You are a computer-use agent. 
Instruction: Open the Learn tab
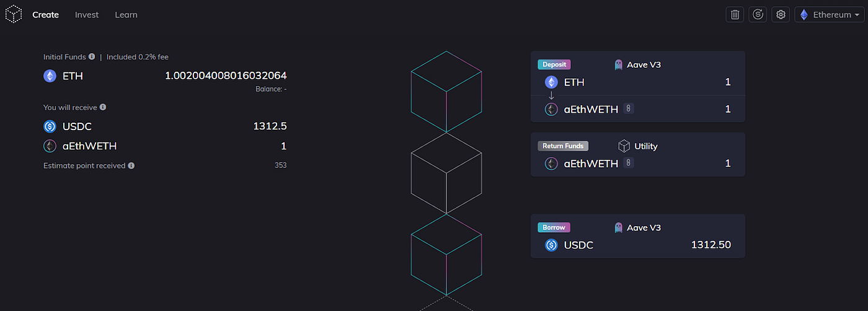tap(126, 14)
